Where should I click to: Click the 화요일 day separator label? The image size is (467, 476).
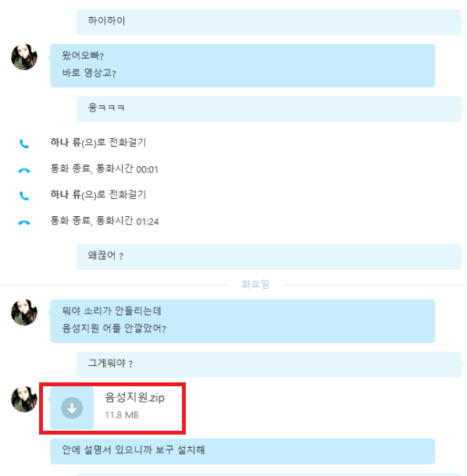[255, 284]
